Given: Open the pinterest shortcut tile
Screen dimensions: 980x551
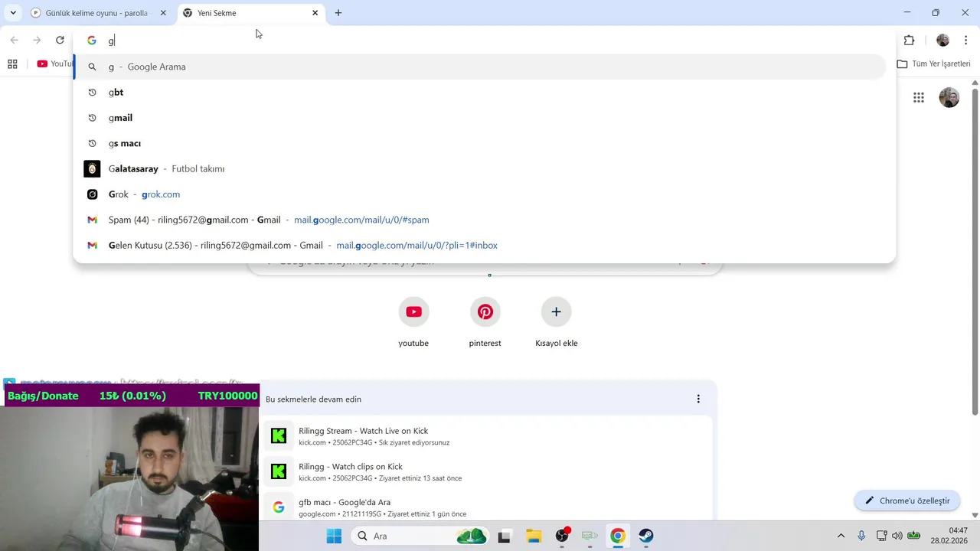Looking at the screenshot, I should click(485, 322).
